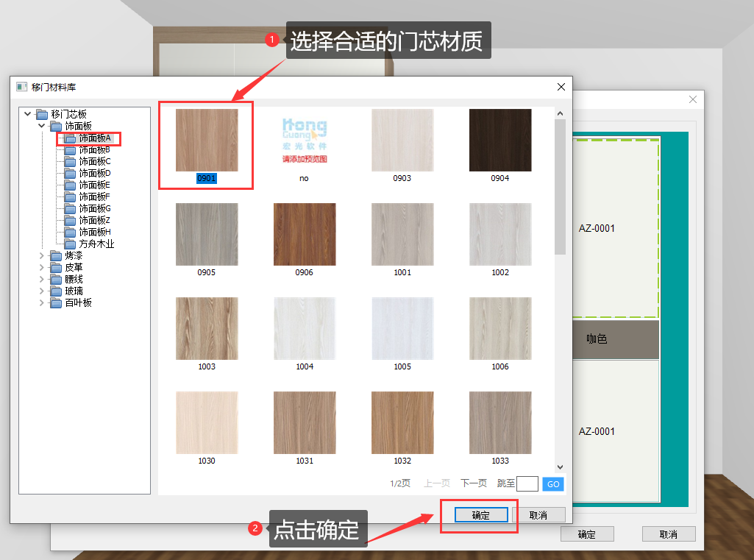
Task: Click 取消 in material library dialog
Action: point(538,515)
